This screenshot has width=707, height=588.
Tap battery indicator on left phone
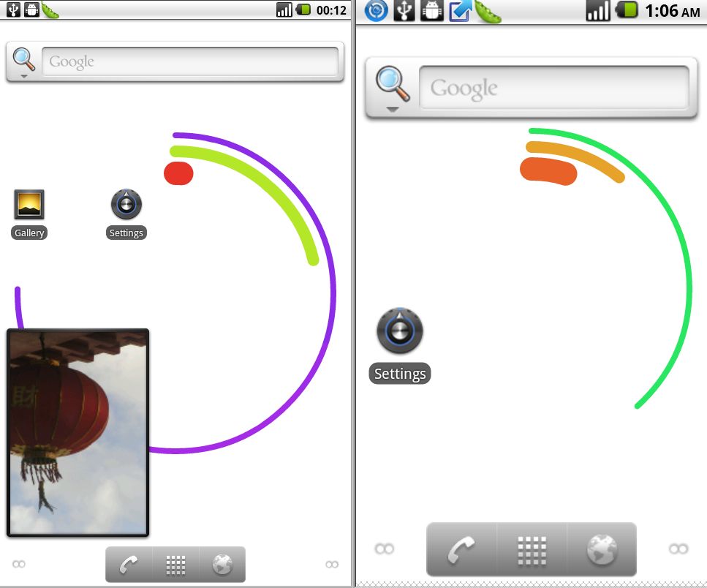[303, 9]
